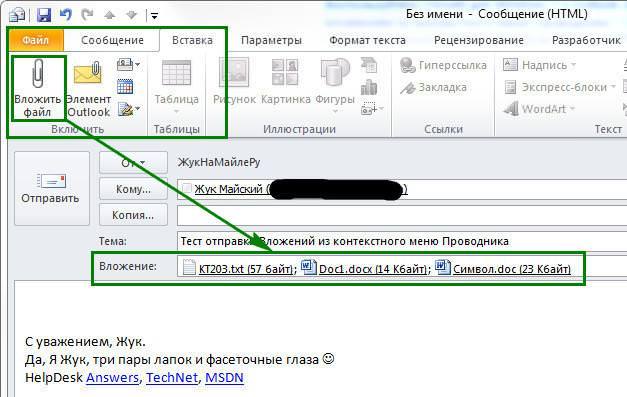This screenshot has width=627, height=397.
Task: Click Вложить файл paperclip button
Action: click(x=38, y=88)
